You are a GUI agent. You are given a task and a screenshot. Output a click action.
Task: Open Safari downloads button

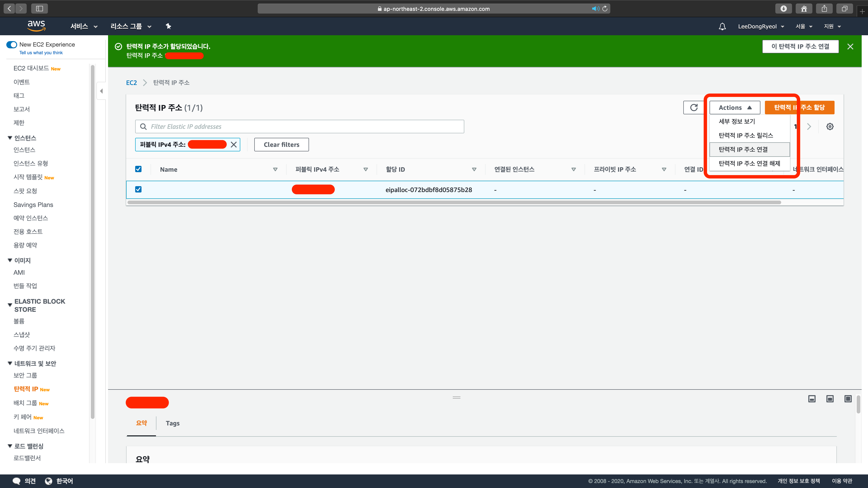tap(784, 8)
